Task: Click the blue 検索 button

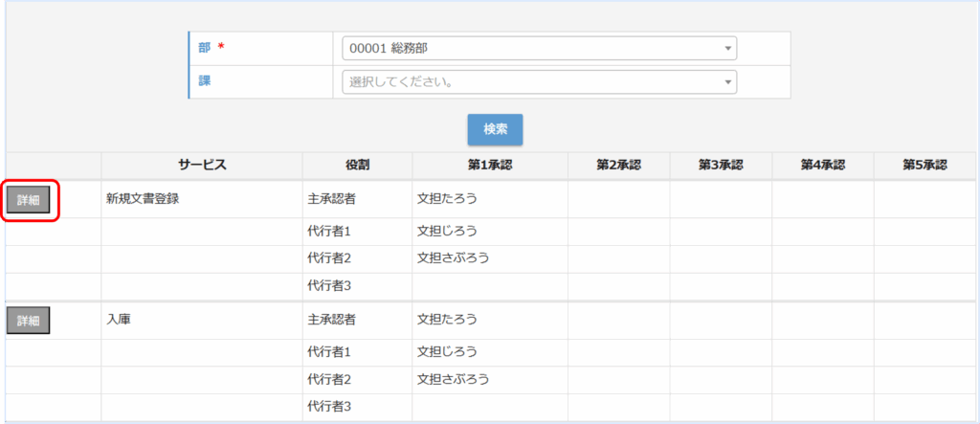Action: [x=495, y=129]
